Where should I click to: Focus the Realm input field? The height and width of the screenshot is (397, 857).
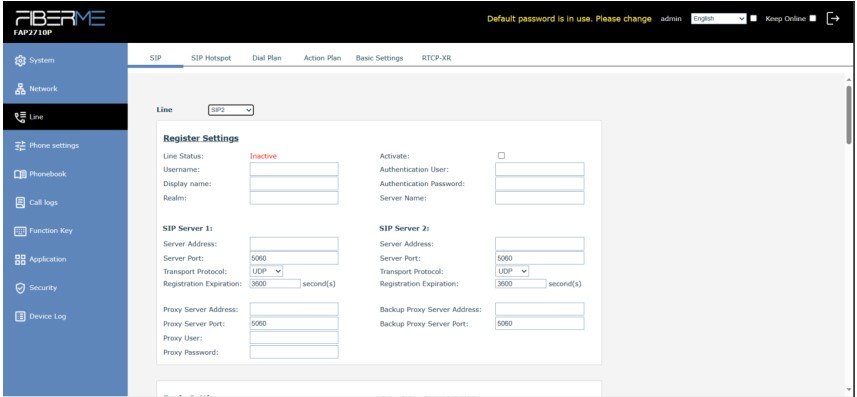point(294,198)
